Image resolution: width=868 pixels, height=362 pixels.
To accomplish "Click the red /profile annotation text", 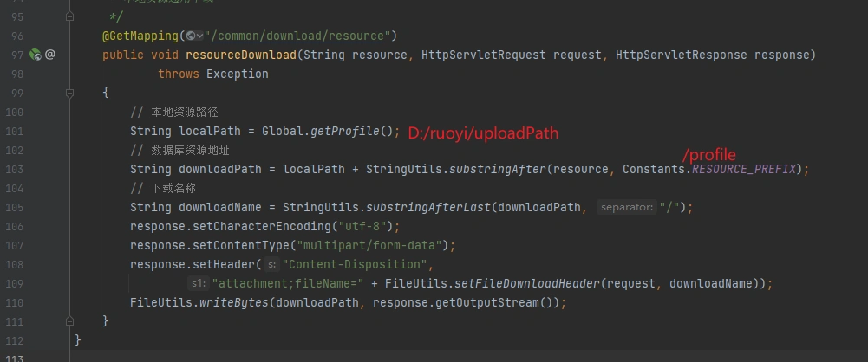I will (x=708, y=155).
